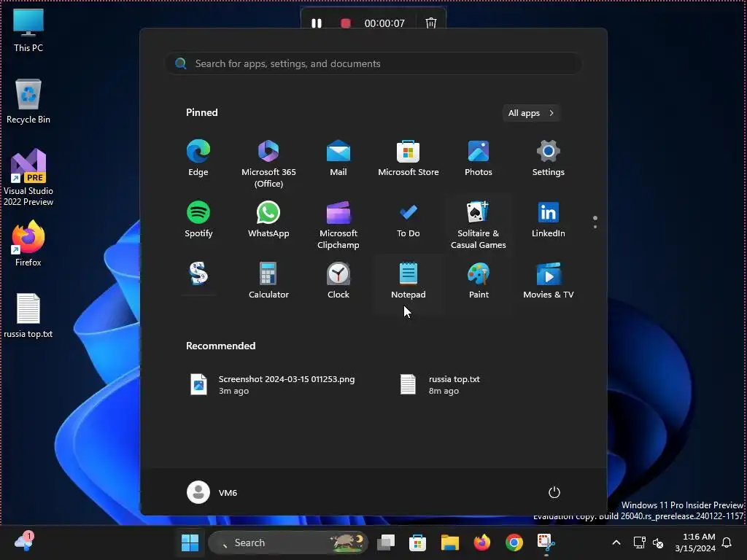Stop the screen recording
The height and width of the screenshot is (560, 747).
[x=346, y=23]
